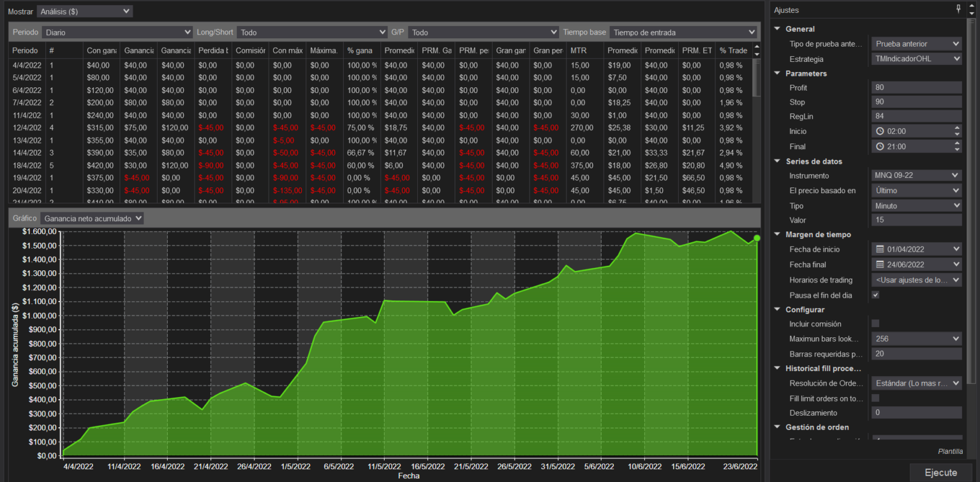Enable Fill limit orders on touch
Image resolution: width=980 pixels, height=482 pixels.
875,397
